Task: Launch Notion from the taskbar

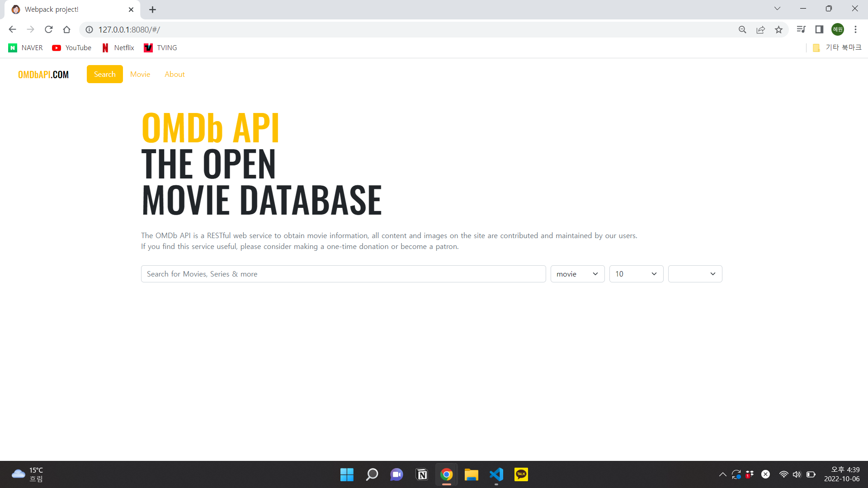Action: pos(421,474)
